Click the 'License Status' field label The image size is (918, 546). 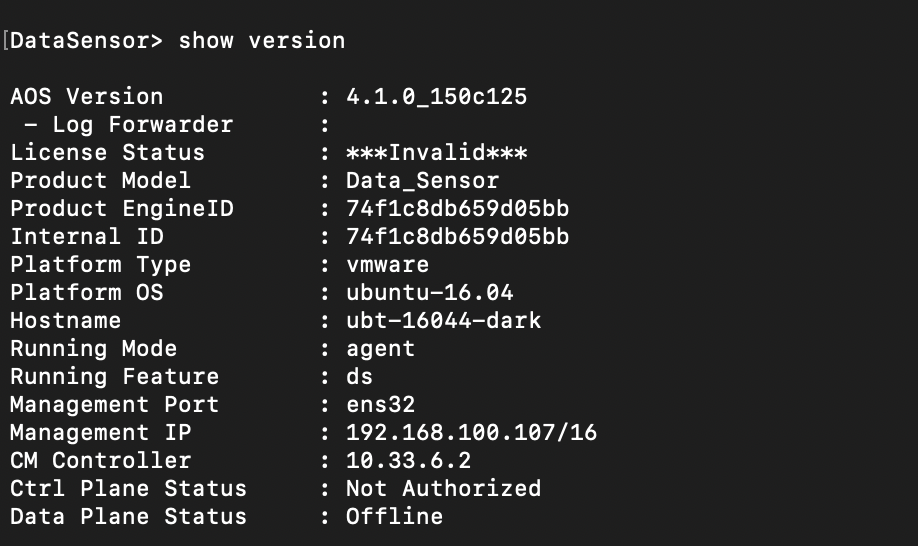pos(107,153)
